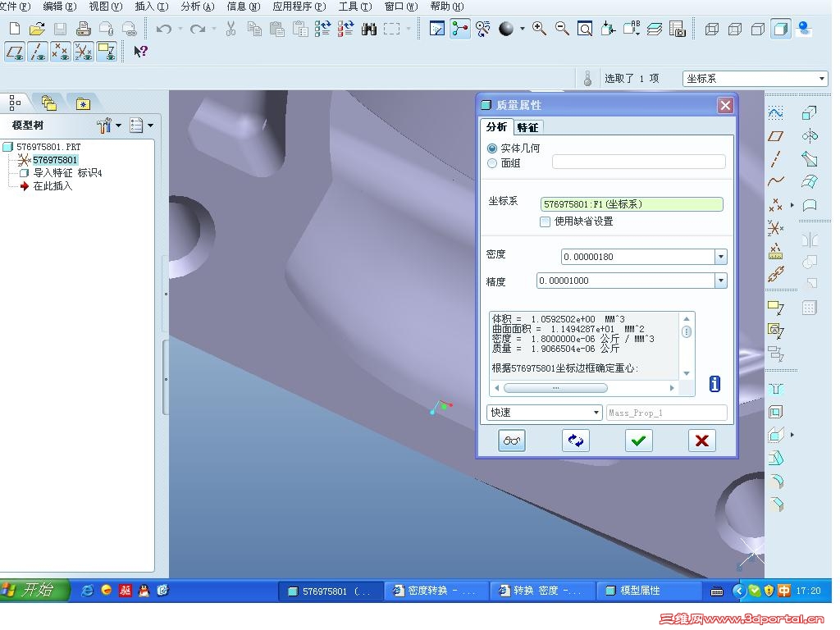Click the 开始 Start button

tap(34, 591)
